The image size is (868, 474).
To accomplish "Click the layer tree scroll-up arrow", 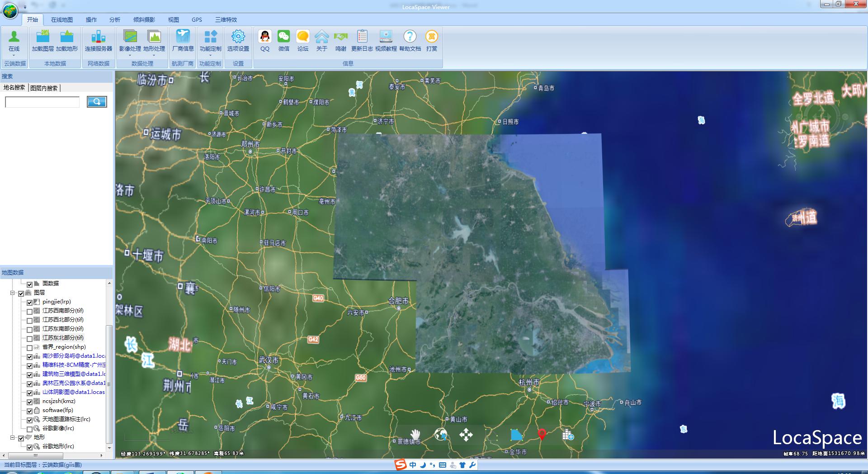I will coord(109,283).
